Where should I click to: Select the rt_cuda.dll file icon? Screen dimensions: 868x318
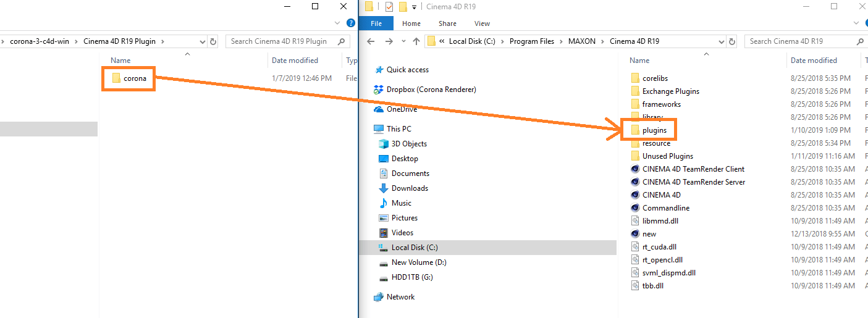[635, 247]
